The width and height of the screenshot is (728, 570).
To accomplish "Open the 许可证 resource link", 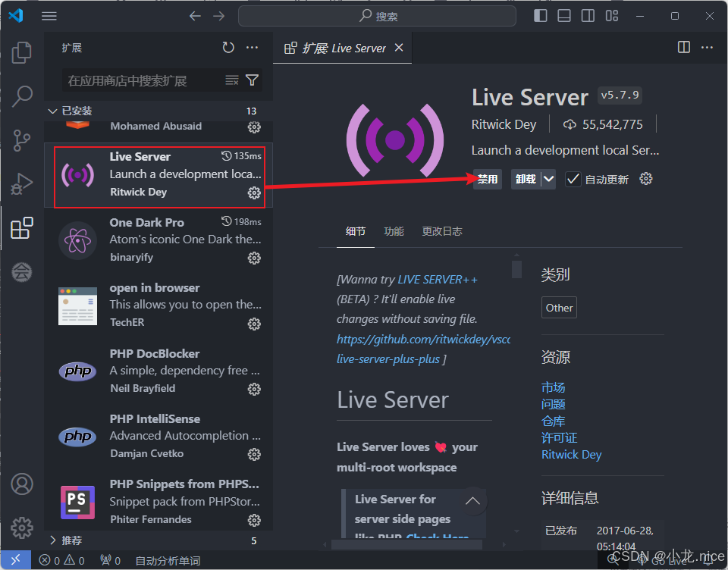I will (559, 437).
